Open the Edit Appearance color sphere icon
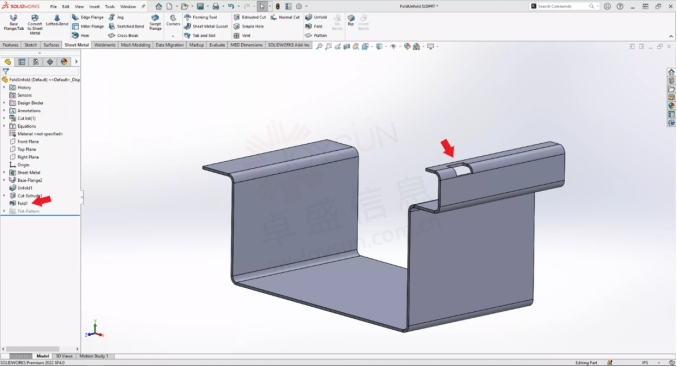 coord(407,46)
